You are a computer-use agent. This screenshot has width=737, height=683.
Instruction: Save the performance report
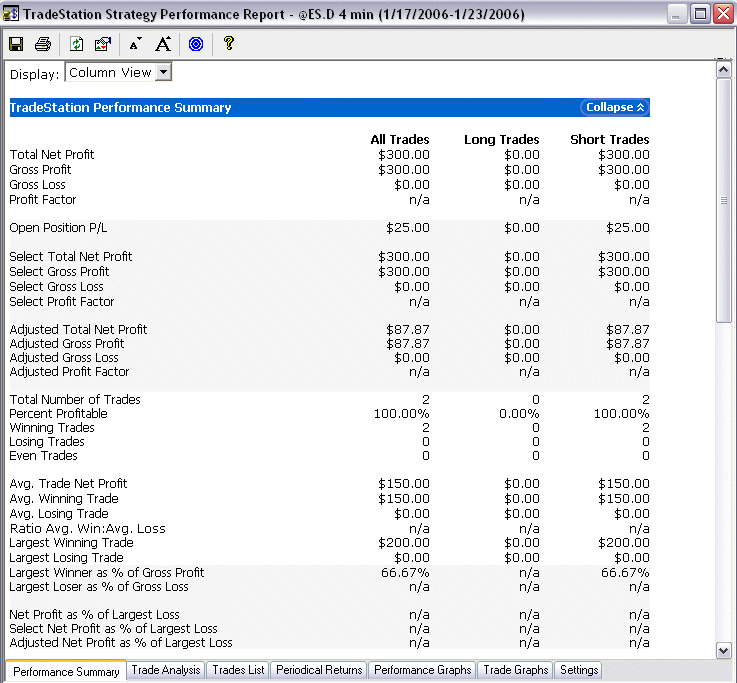(16, 44)
